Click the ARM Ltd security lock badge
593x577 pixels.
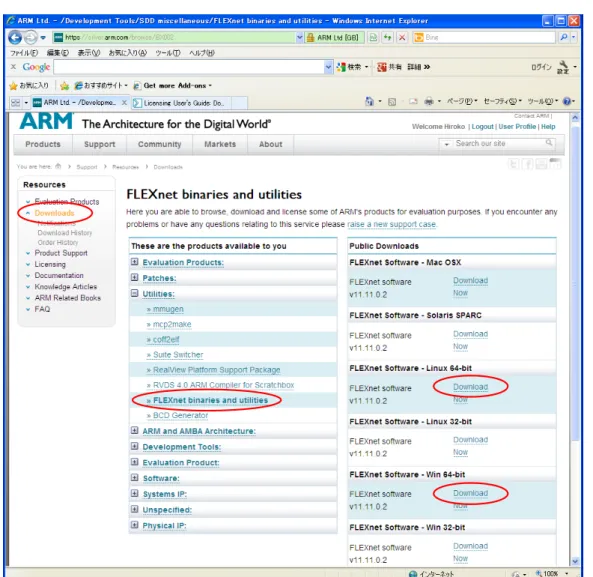coord(335,37)
